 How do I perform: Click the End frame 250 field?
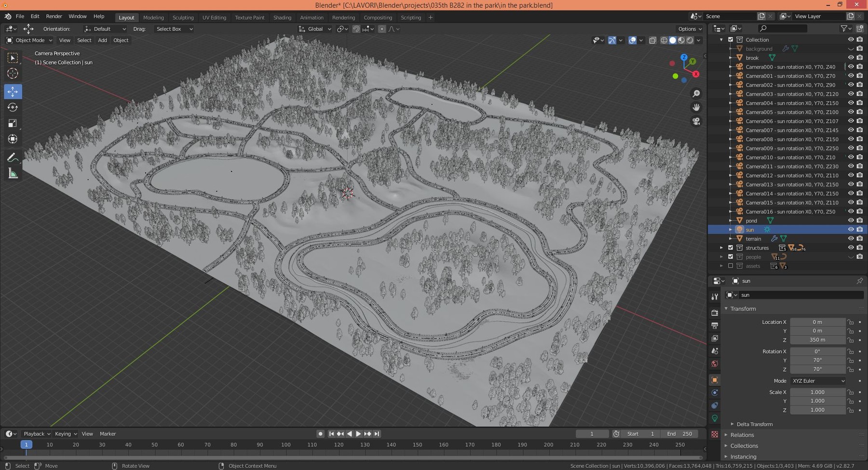point(679,434)
